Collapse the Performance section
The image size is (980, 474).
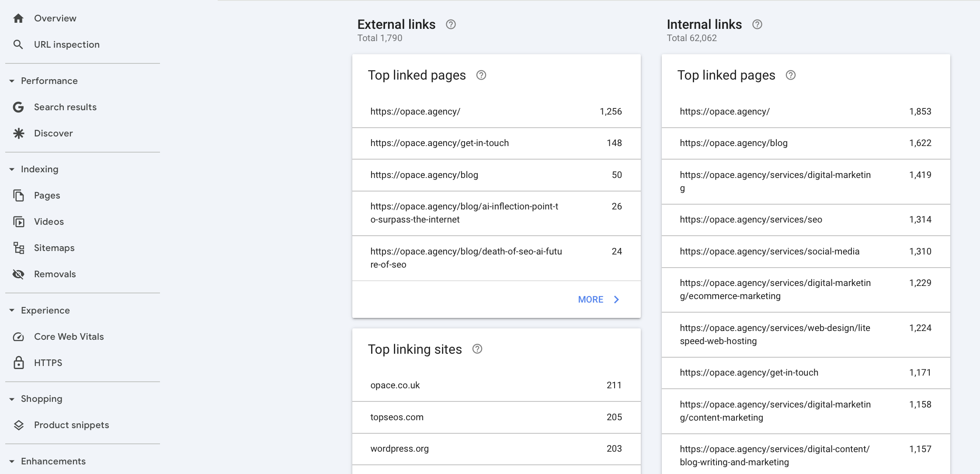coord(11,80)
